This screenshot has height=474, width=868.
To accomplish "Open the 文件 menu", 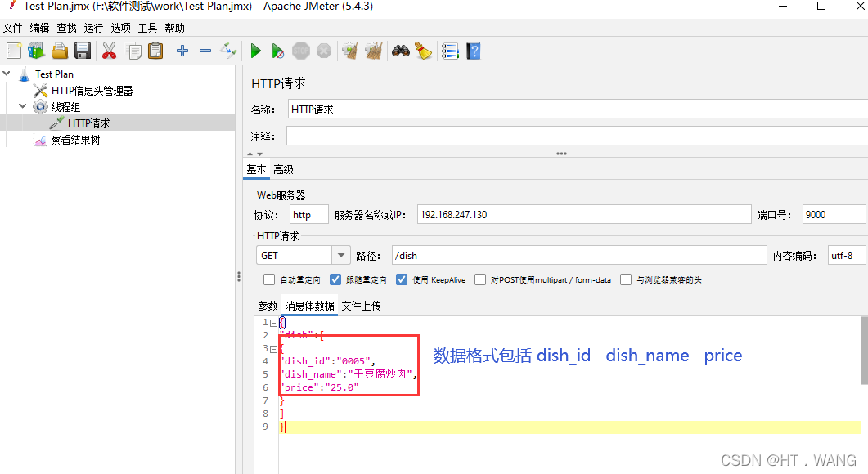I will 13,28.
